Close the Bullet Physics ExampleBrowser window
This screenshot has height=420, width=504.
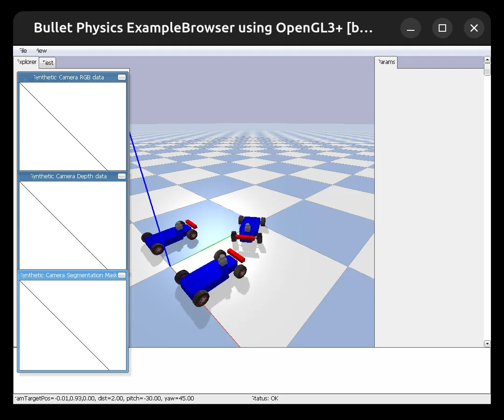[474, 28]
